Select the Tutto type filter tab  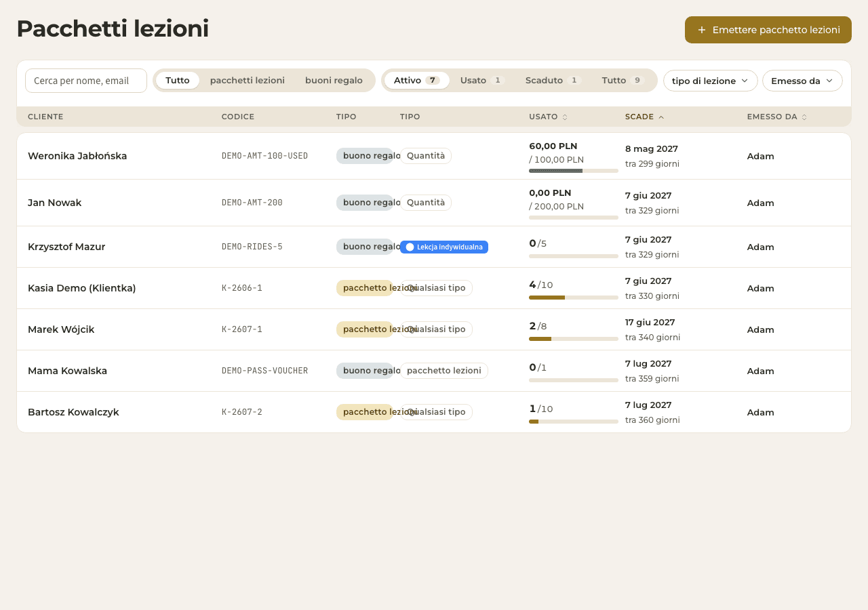click(178, 80)
